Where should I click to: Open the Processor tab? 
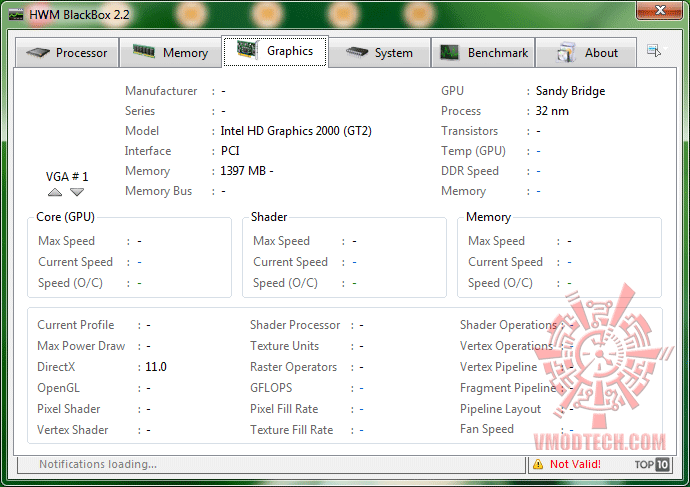click(67, 53)
